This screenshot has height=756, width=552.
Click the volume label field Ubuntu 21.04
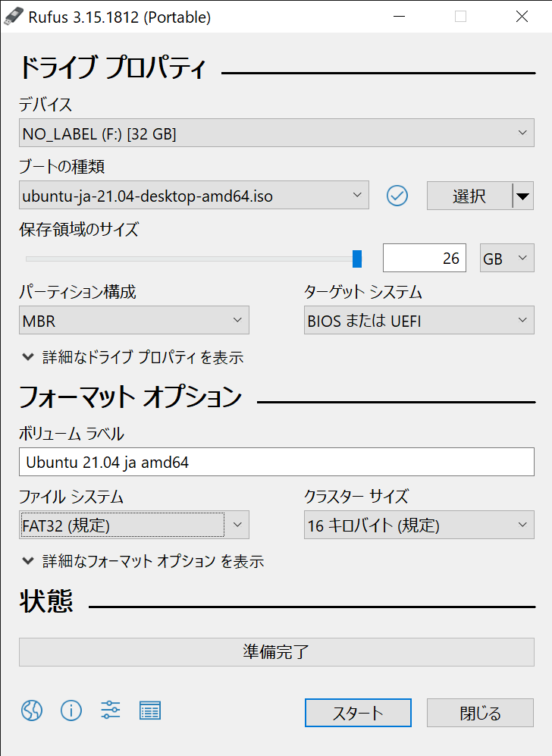pos(277,462)
